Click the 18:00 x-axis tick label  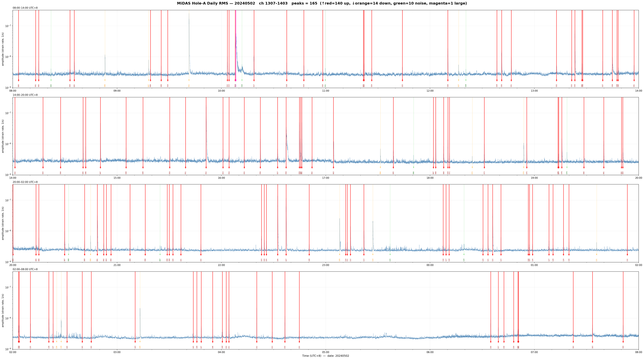430,178
